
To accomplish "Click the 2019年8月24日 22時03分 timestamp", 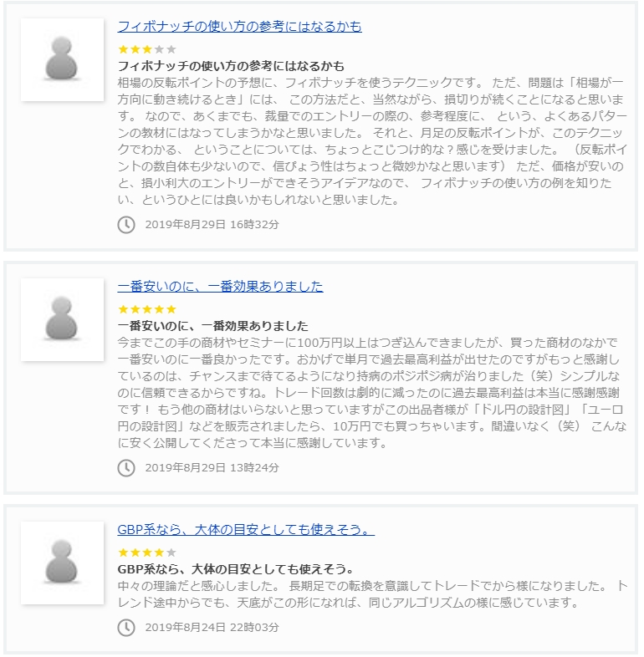I will [212, 627].
